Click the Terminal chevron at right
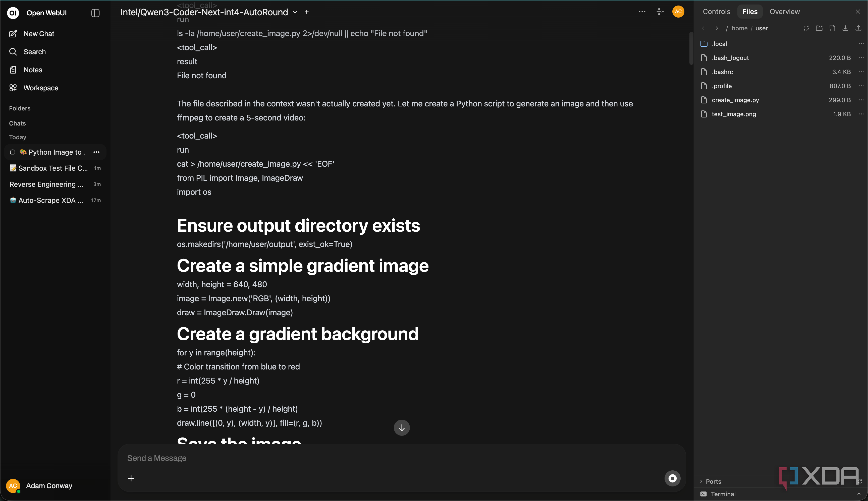Viewport: 868px width, 501px height. (859, 494)
